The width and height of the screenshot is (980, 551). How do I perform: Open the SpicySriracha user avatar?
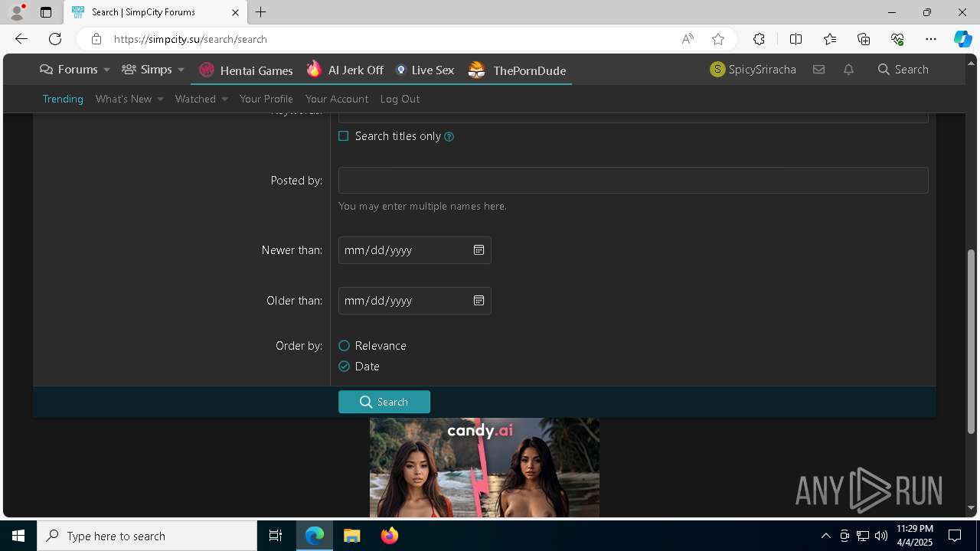pos(717,70)
